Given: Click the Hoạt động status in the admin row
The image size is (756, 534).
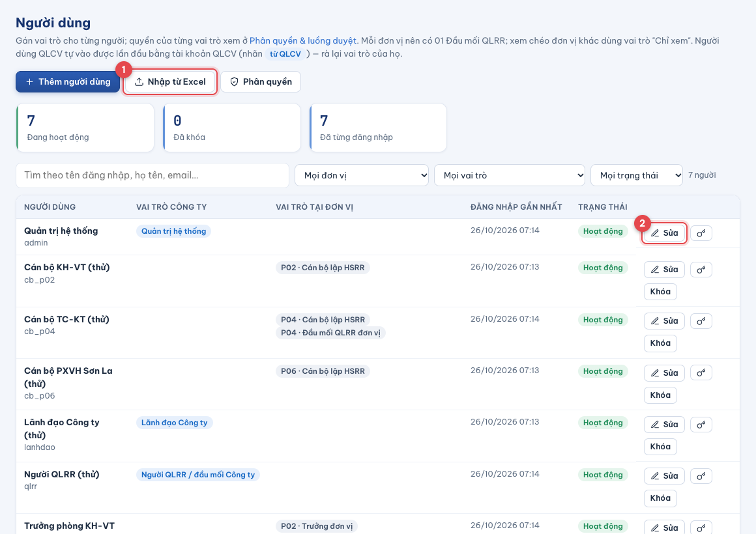Looking at the screenshot, I should (x=603, y=231).
